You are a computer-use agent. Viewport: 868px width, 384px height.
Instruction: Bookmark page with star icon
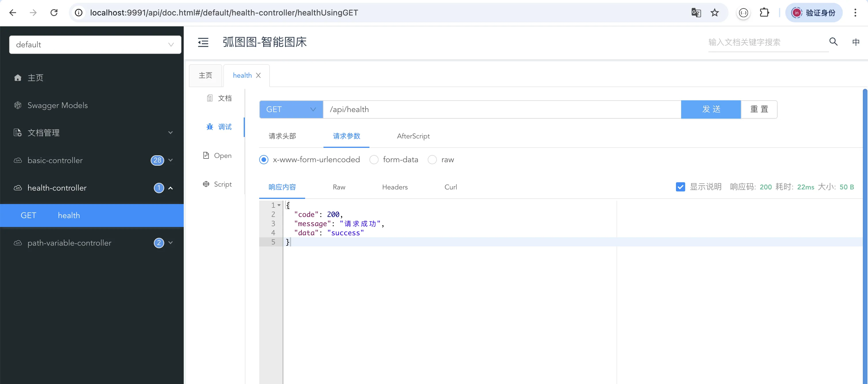pos(714,13)
